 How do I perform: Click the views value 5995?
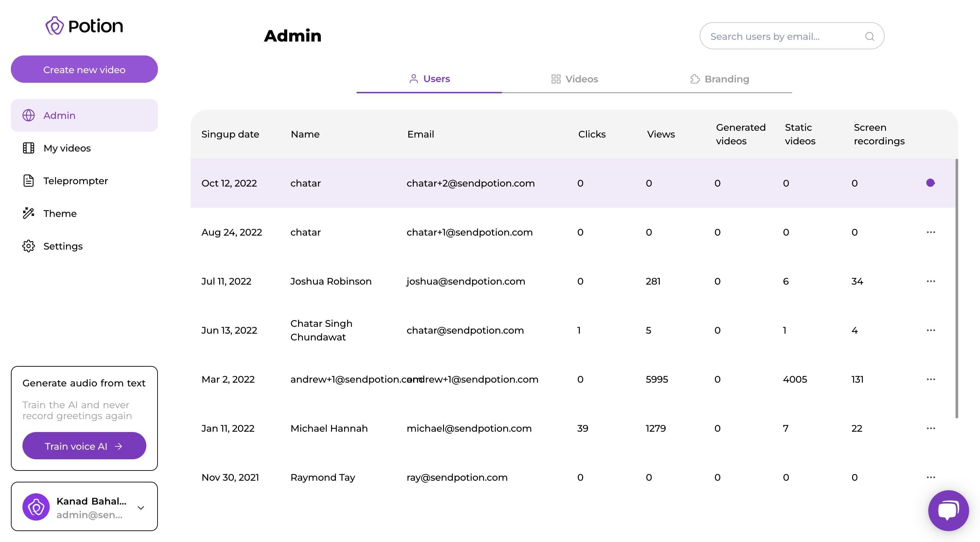coord(657,380)
